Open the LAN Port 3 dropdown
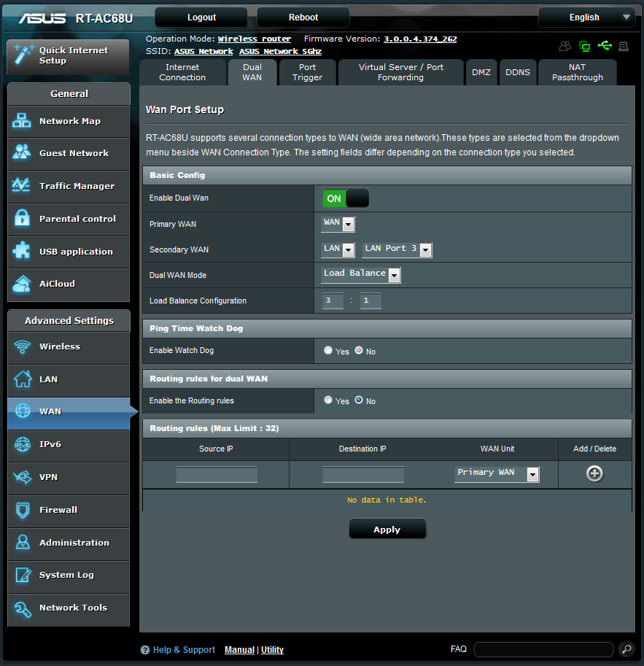 397,249
